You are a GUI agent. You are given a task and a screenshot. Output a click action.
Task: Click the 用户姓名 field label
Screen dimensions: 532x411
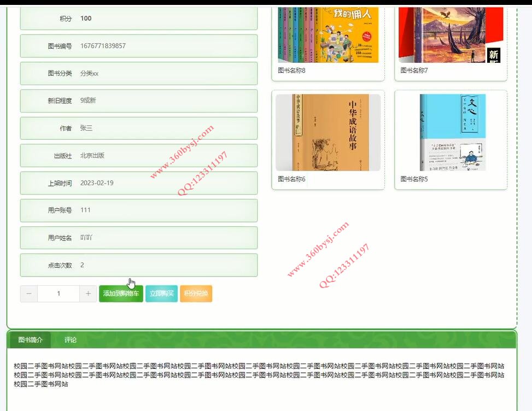(60, 238)
